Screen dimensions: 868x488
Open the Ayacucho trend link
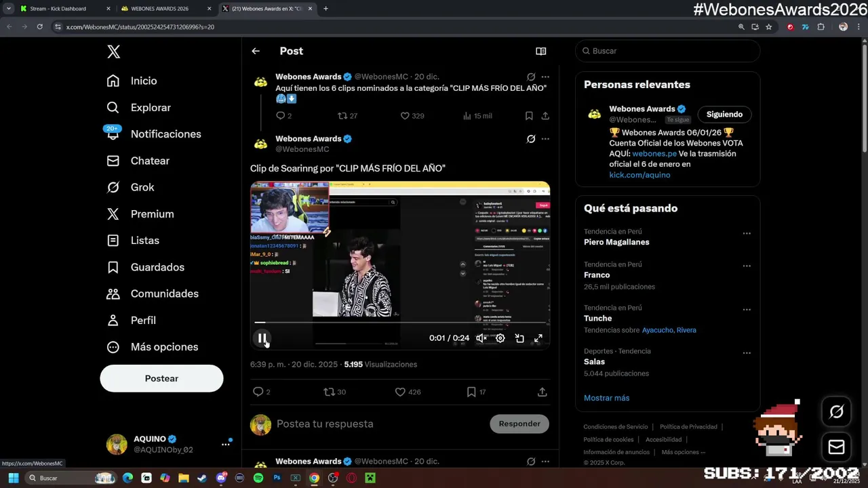(658, 330)
